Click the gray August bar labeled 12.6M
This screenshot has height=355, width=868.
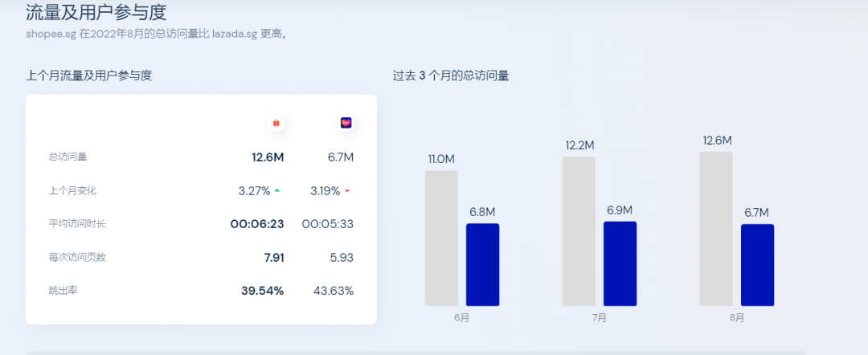pos(716,229)
